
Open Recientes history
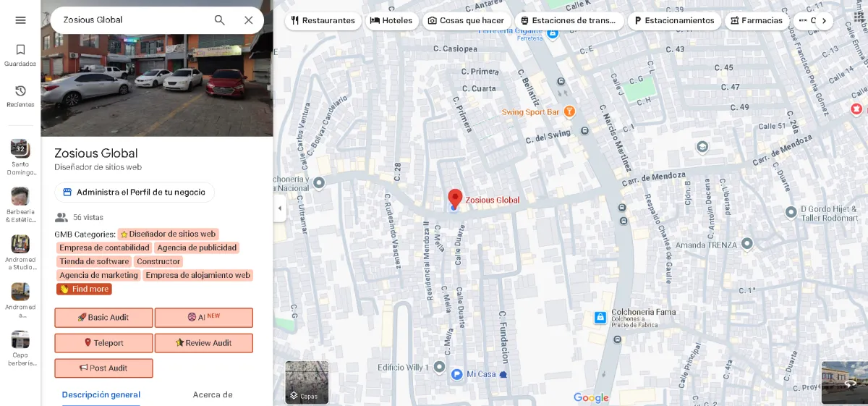[20, 96]
